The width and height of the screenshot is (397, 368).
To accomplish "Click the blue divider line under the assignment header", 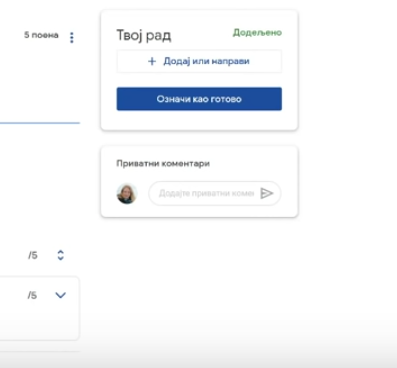I will point(40,123).
